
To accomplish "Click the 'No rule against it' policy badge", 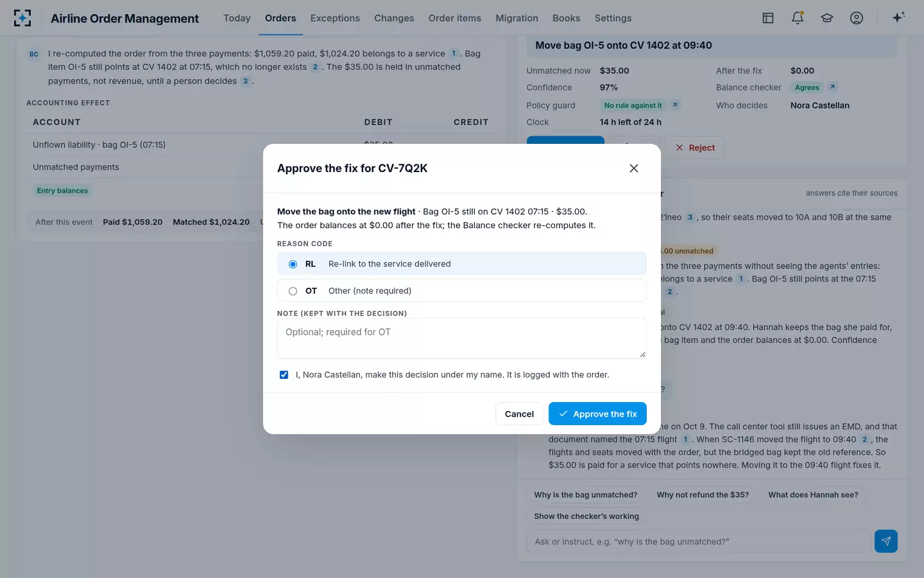I will coord(633,105).
